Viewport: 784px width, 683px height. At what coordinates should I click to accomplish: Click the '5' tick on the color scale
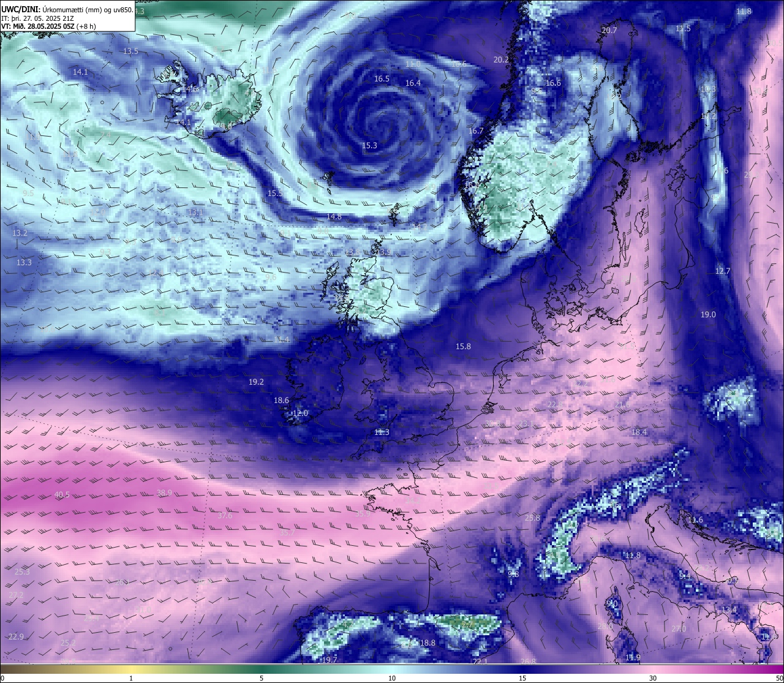coord(262,678)
